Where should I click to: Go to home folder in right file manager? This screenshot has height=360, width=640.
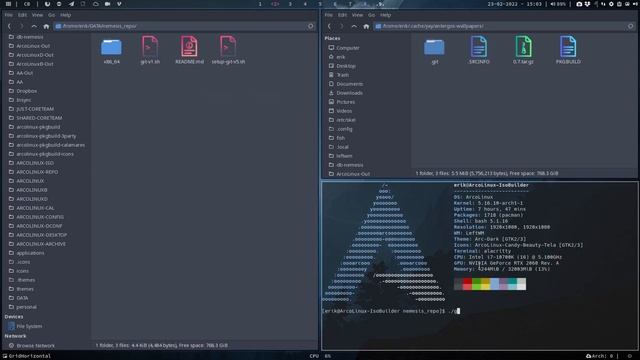click(x=366, y=26)
